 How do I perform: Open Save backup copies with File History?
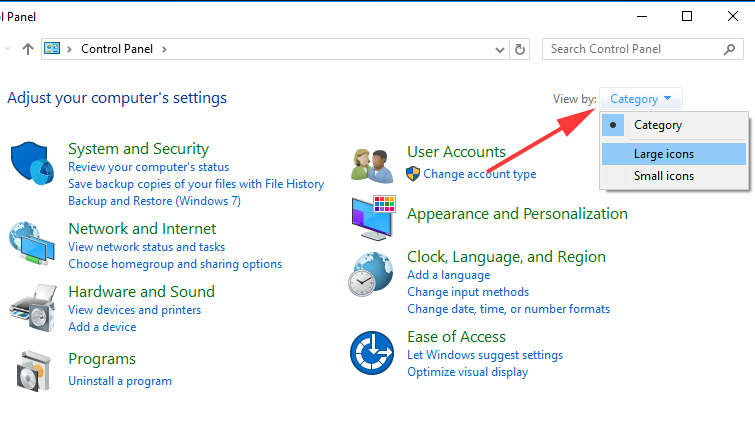pyautogui.click(x=196, y=184)
